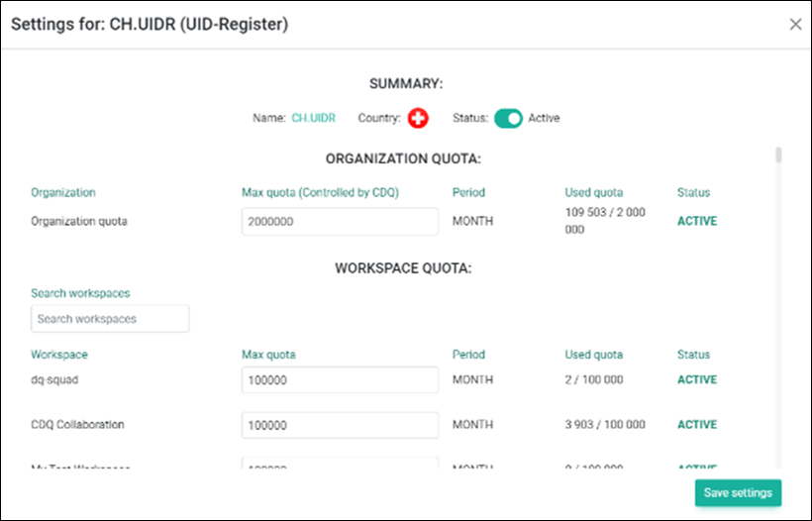Click the 'SUMMARY:' heading
This screenshot has width=812, height=521.
[x=406, y=84]
